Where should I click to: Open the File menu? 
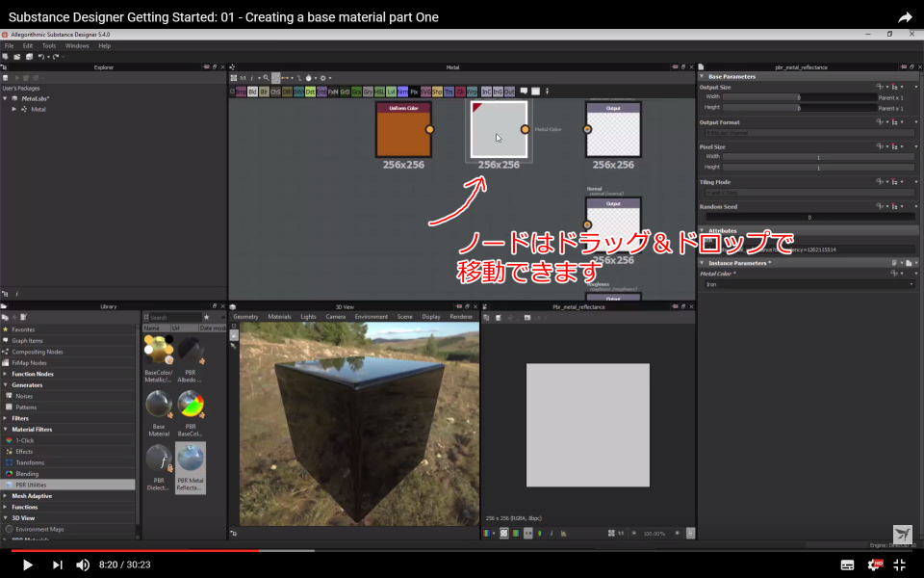pyautogui.click(x=9, y=45)
